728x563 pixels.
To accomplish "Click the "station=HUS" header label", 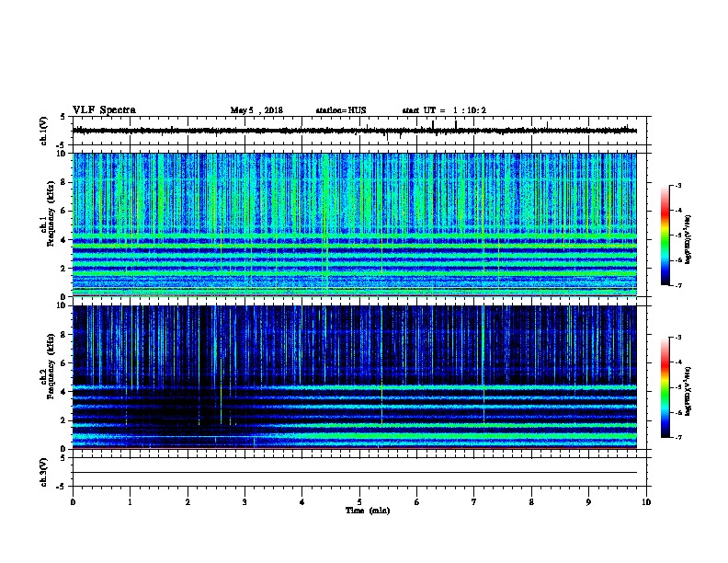I will click(341, 110).
